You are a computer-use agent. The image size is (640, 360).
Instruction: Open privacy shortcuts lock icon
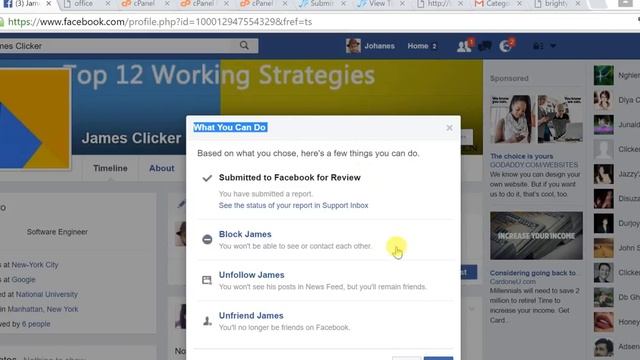(538, 46)
